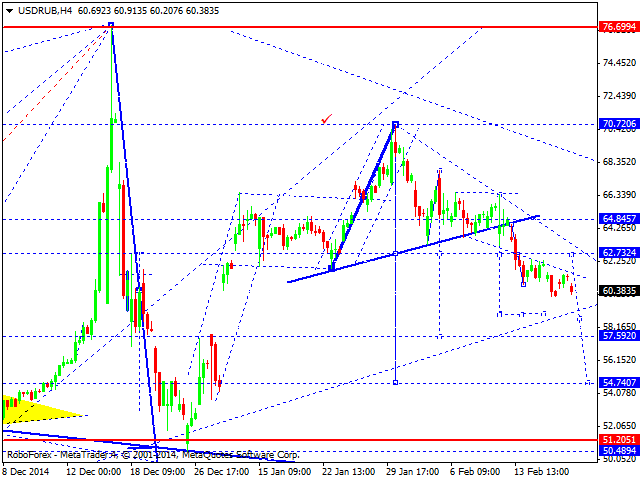Click the 8 Dec 2014 date label
This screenshot has height=480, width=640.
[26, 472]
